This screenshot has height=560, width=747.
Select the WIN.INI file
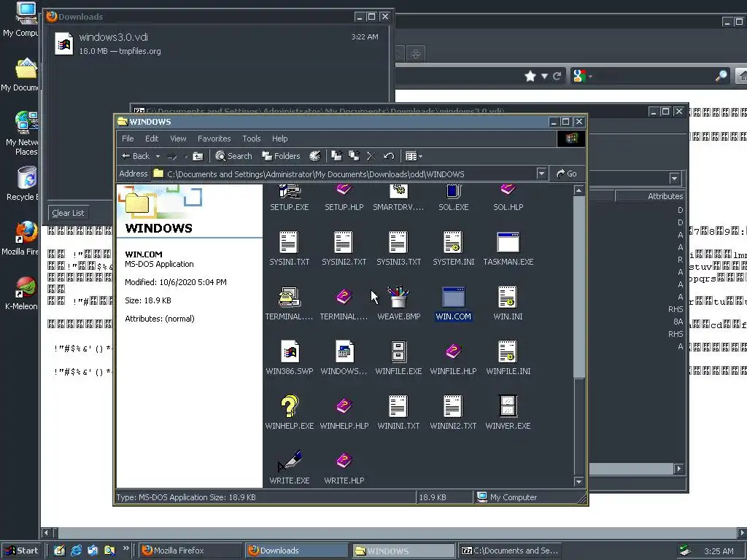point(508,303)
